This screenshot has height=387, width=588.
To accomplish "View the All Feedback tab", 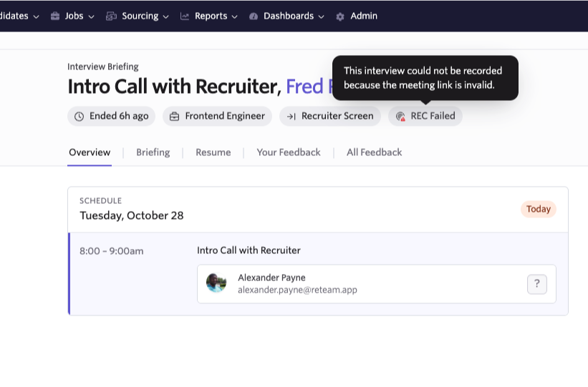I will 374,152.
